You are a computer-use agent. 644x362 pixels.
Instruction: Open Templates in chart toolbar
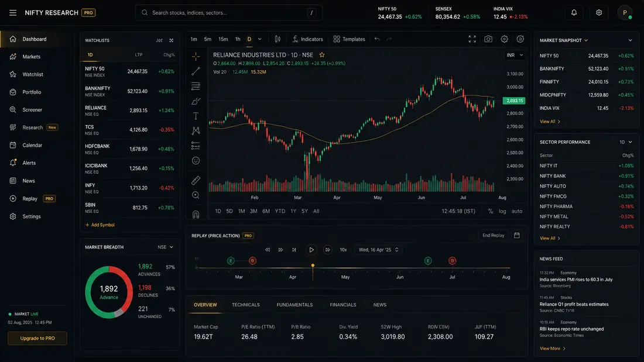click(x=349, y=39)
